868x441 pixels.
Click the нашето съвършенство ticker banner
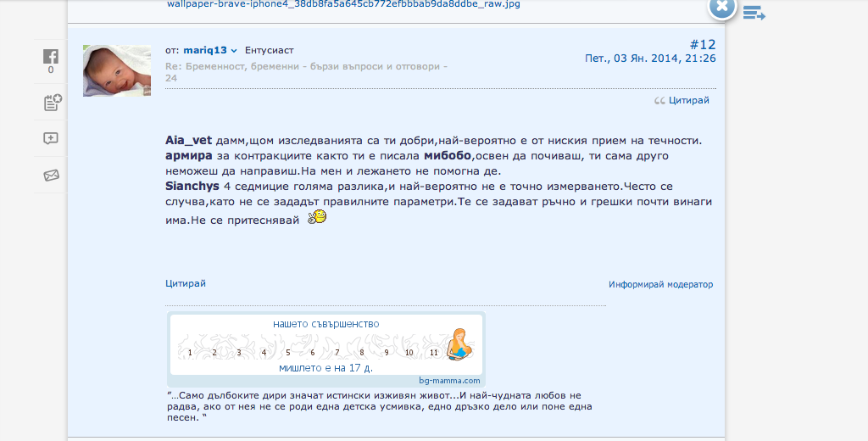(x=325, y=324)
